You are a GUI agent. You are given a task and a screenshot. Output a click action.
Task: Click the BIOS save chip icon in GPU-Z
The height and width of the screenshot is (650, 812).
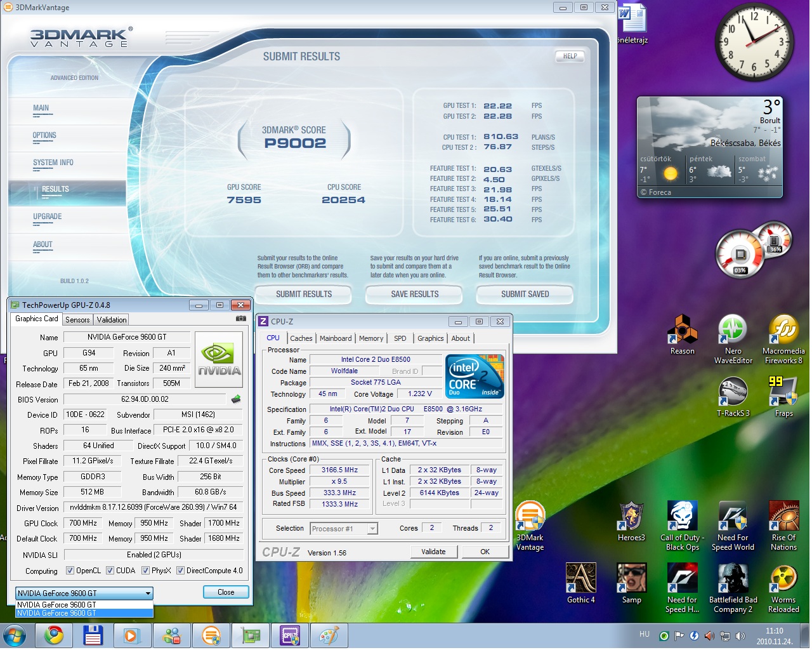(236, 399)
